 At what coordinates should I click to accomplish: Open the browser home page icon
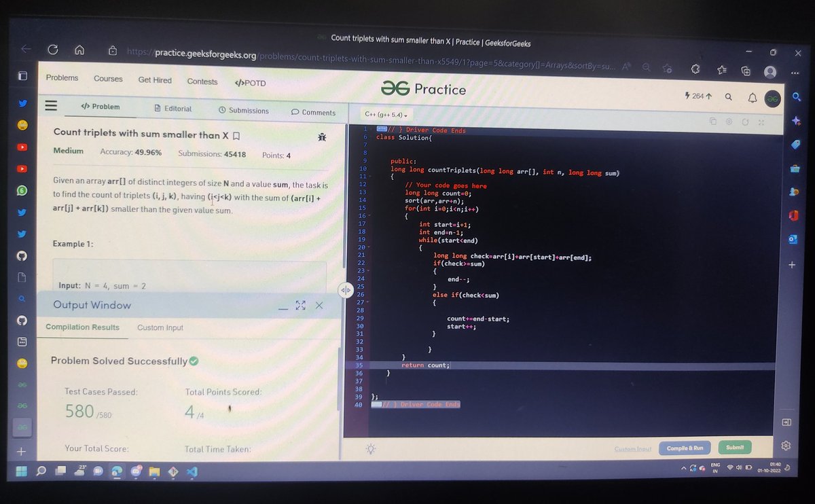(x=79, y=50)
